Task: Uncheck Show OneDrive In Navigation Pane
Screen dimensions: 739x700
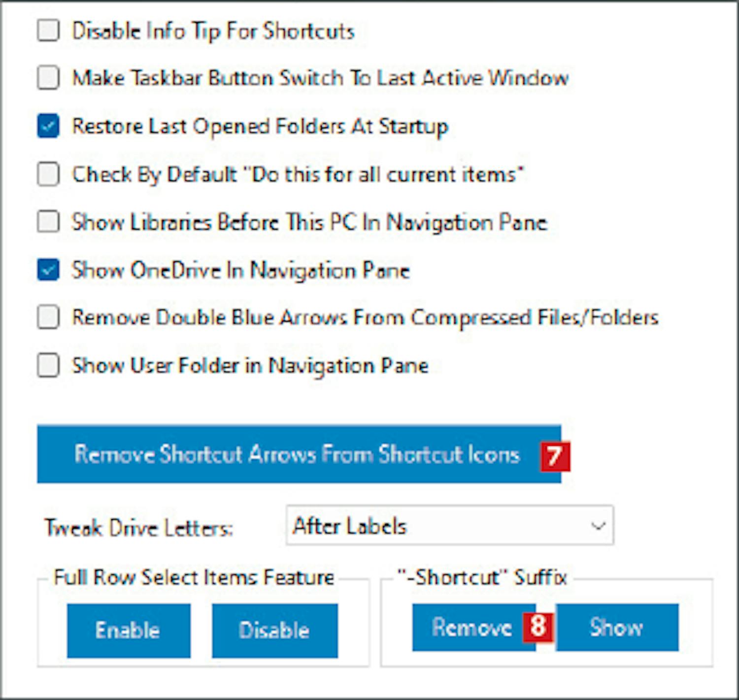Action: click(x=48, y=270)
